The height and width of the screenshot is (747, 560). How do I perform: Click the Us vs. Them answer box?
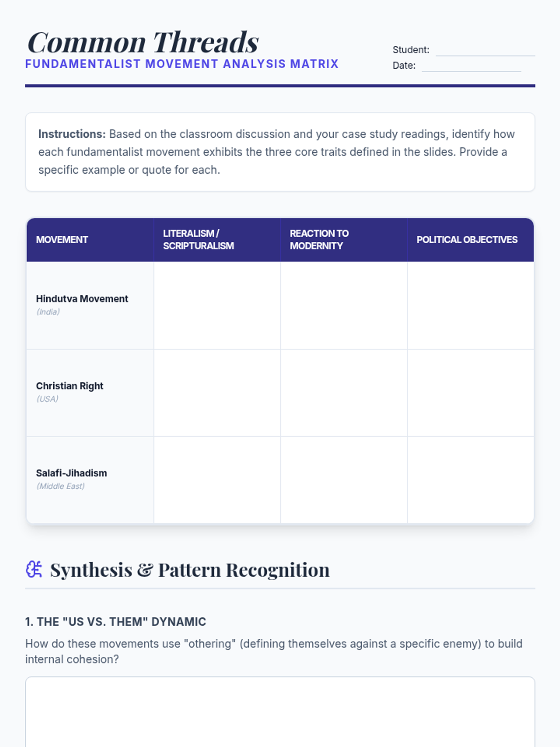point(280,712)
